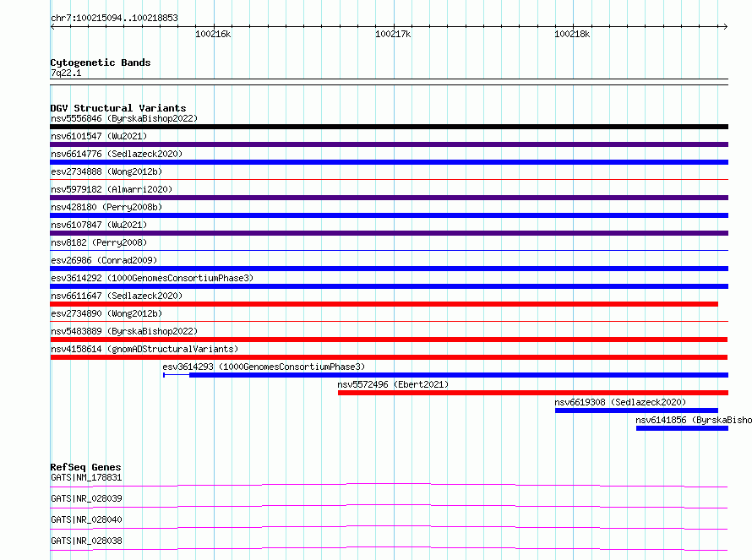Click the ruler's left arrowhead
The width and height of the screenshot is (752, 560).
tap(52, 27)
